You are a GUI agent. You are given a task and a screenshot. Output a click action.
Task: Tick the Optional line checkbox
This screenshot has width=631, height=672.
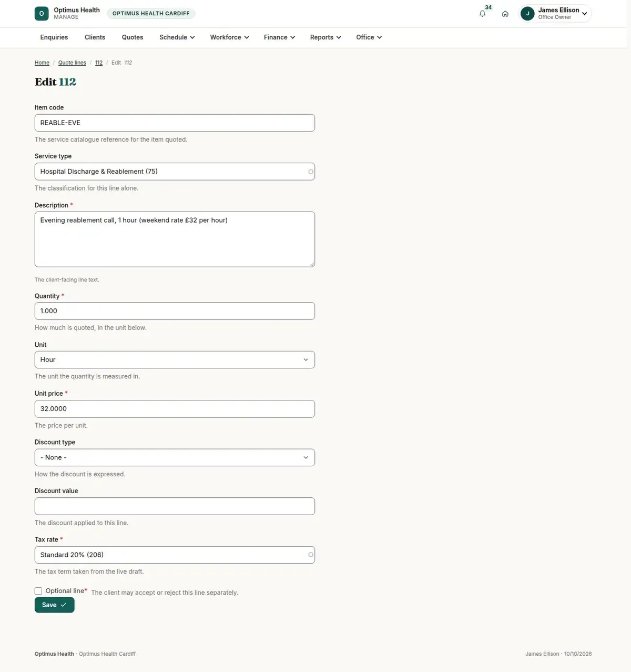tap(38, 591)
